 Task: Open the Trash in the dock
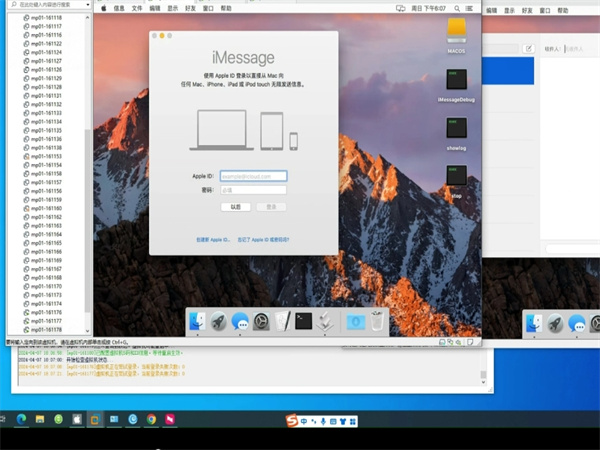coord(377,322)
